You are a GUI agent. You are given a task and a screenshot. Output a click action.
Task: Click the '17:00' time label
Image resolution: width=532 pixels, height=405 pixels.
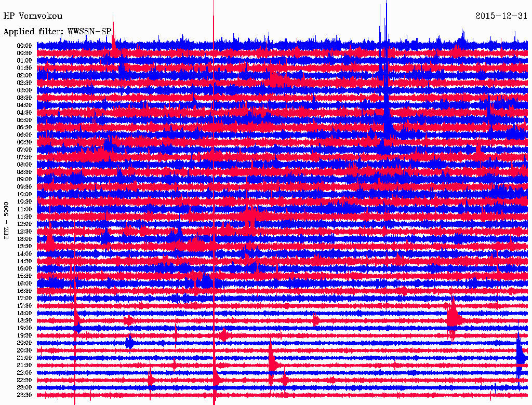24,299
